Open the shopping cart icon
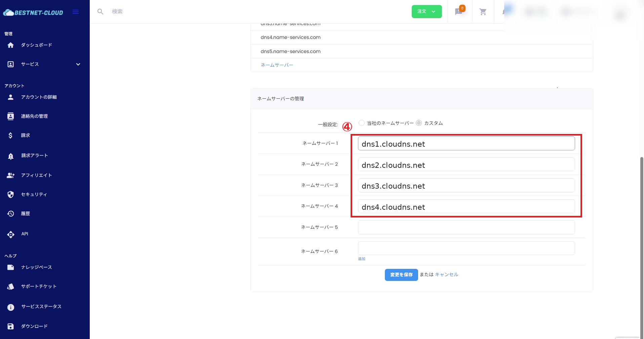 pos(483,12)
